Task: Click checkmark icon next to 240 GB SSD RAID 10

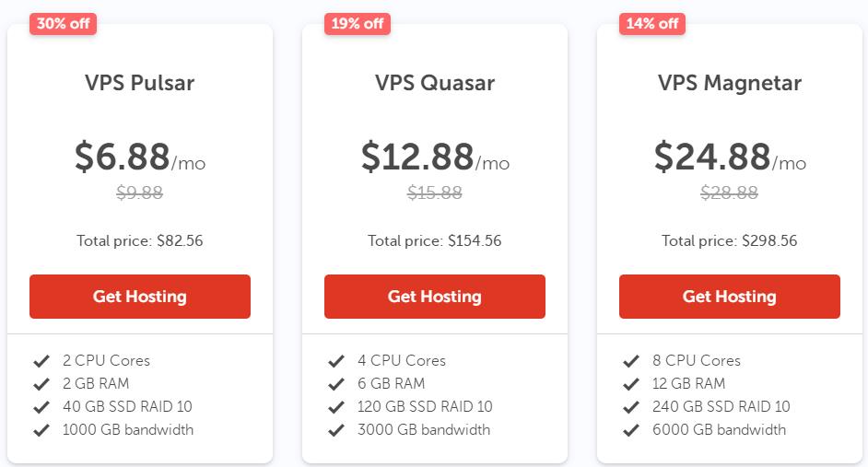Action: [630, 407]
